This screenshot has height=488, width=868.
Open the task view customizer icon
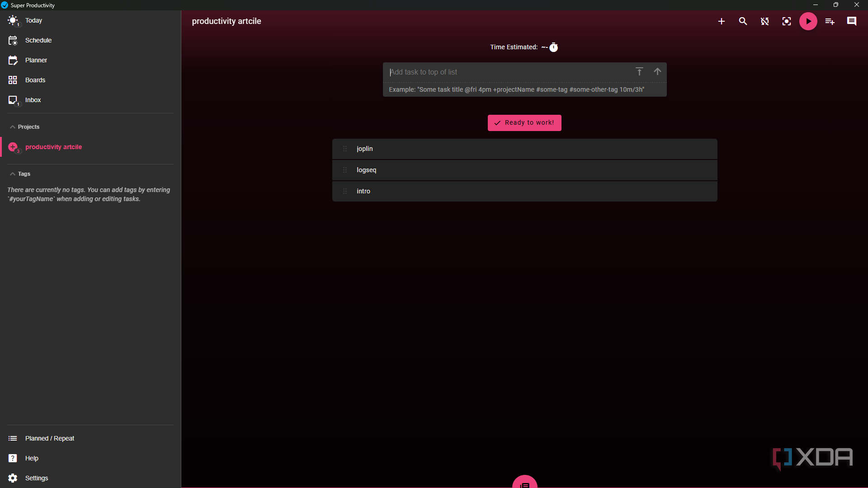point(830,21)
